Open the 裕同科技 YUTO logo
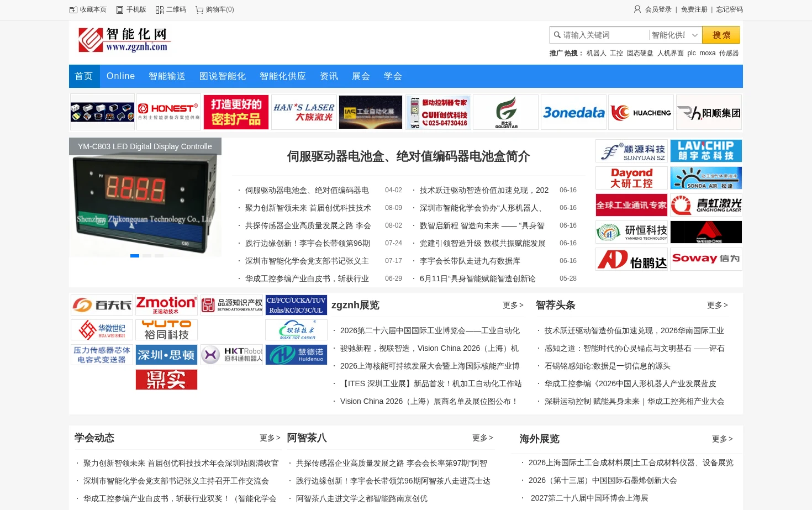This screenshot has width=812, height=510. pos(166,330)
